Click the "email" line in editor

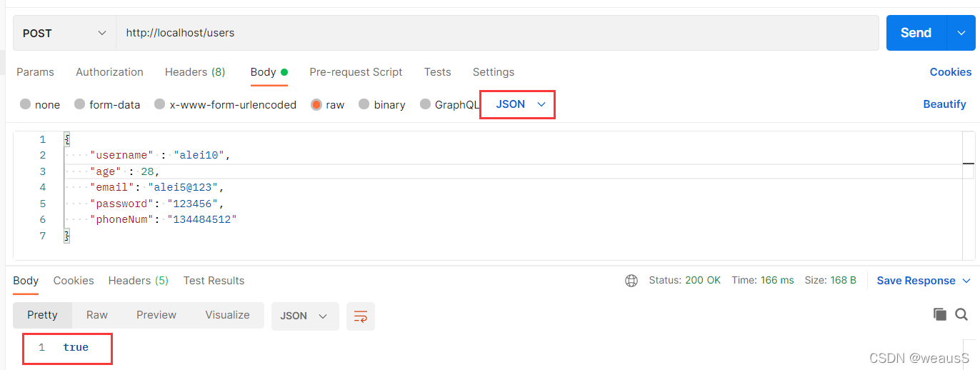pos(157,187)
